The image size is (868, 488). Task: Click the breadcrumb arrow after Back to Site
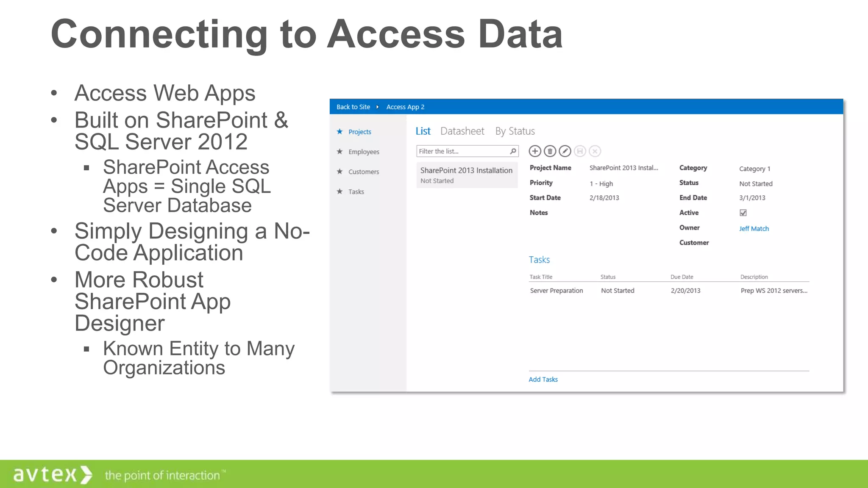377,107
